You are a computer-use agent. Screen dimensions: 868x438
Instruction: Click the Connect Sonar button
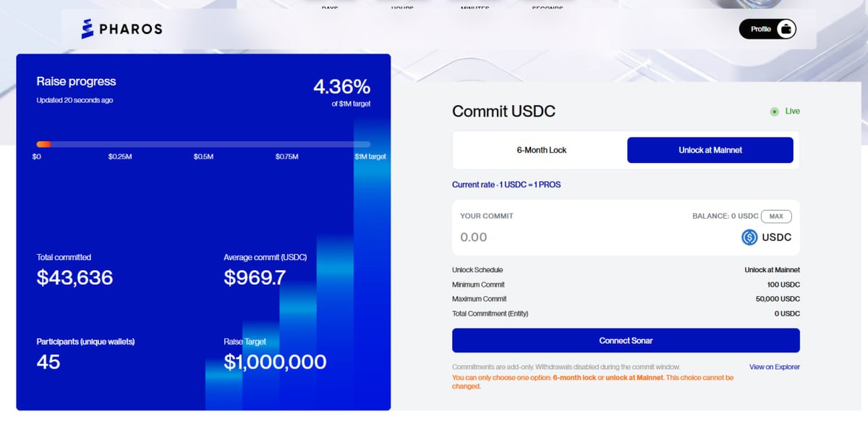[626, 340]
